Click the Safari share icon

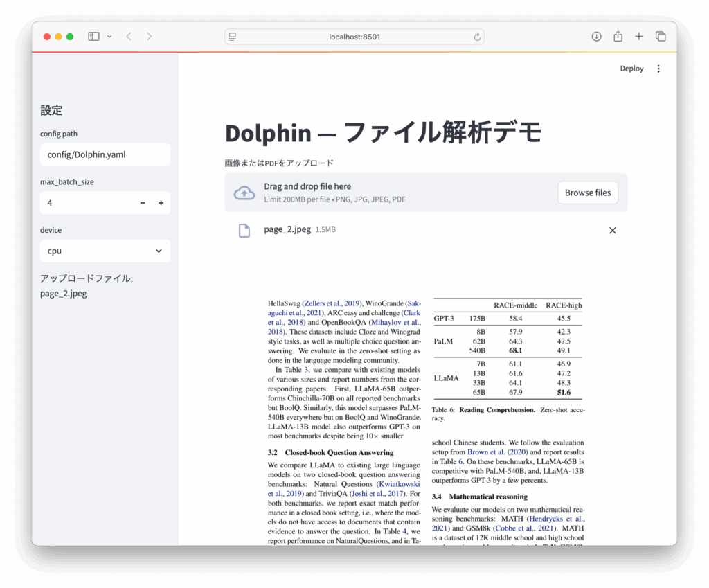618,37
